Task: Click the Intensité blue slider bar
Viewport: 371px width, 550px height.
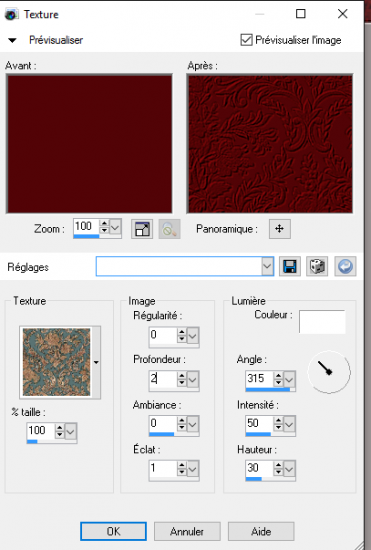Action: [x=258, y=435]
